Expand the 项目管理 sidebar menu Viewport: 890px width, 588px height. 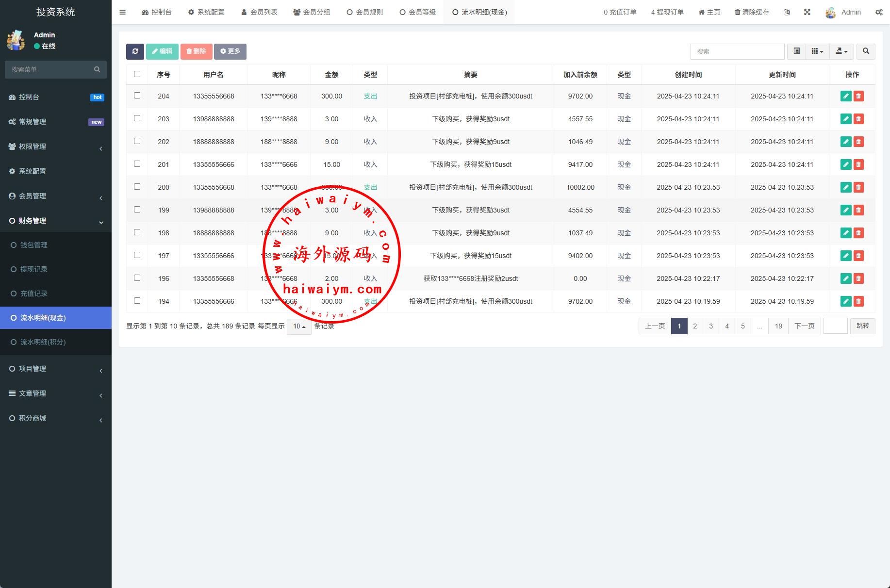tap(33, 369)
